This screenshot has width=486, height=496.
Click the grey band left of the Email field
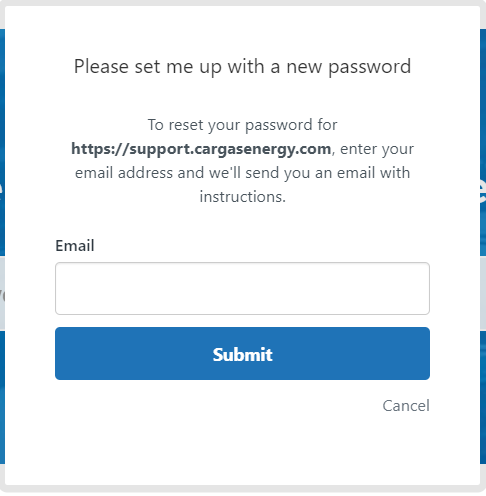(x=2, y=293)
